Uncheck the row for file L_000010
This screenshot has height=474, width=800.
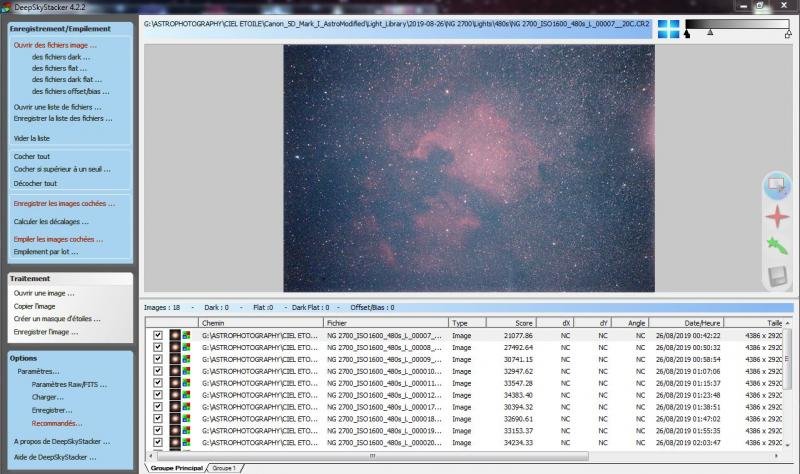point(158,371)
